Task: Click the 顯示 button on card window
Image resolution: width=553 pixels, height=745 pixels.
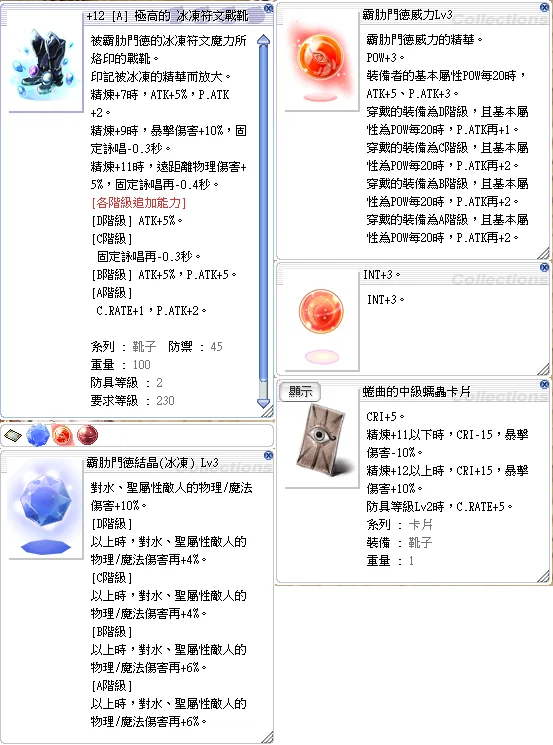Action: [299, 392]
